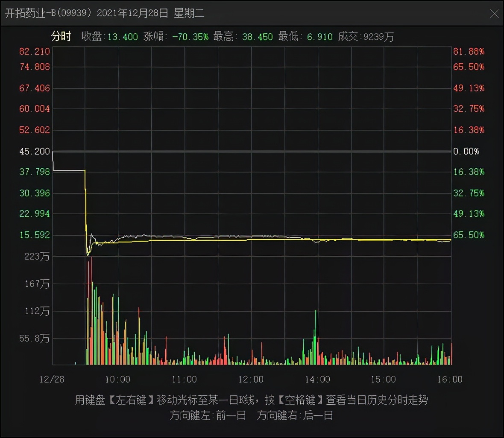Image resolution: width=504 pixels, height=438 pixels.
Task: Click the close X in title bar
Action: (x=495, y=13)
